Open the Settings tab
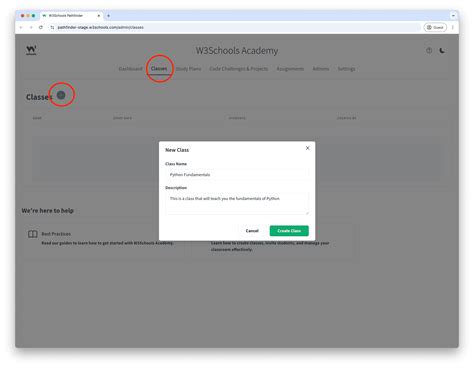 point(346,69)
